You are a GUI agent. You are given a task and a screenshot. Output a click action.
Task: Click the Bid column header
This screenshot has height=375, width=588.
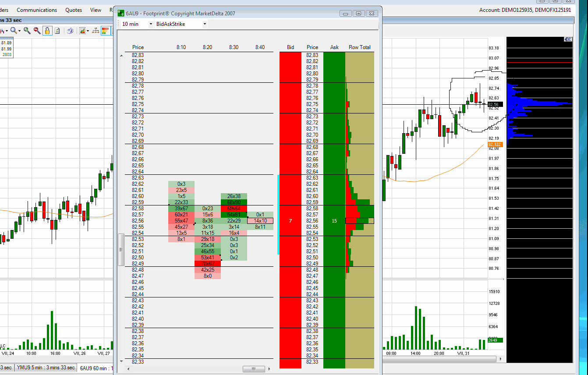[x=290, y=47]
